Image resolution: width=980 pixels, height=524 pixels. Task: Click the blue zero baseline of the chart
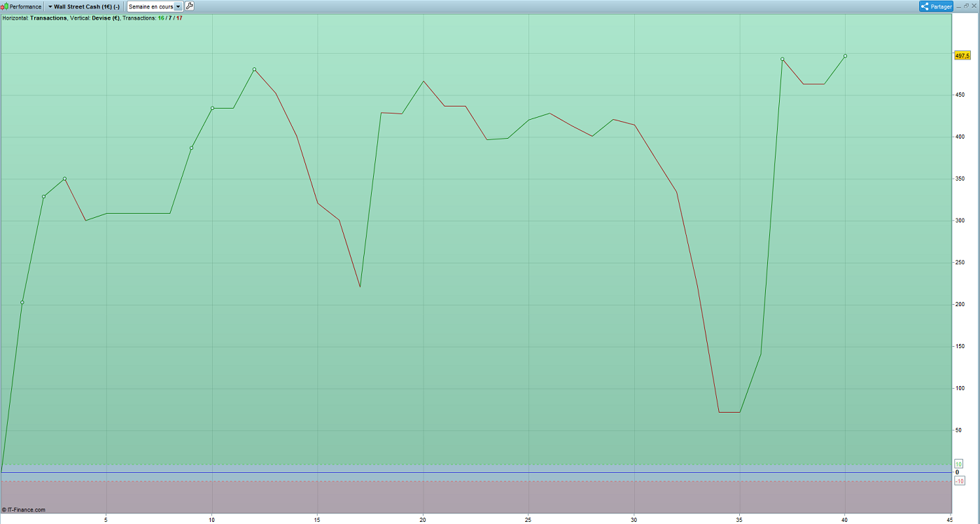tap(476, 472)
